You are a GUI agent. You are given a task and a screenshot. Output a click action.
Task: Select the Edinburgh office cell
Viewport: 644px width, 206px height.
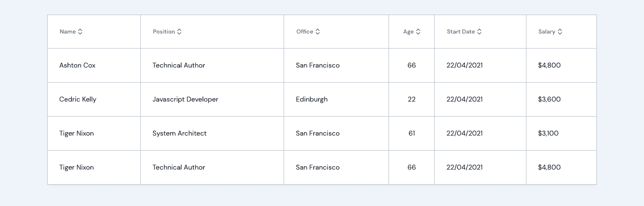point(311,100)
